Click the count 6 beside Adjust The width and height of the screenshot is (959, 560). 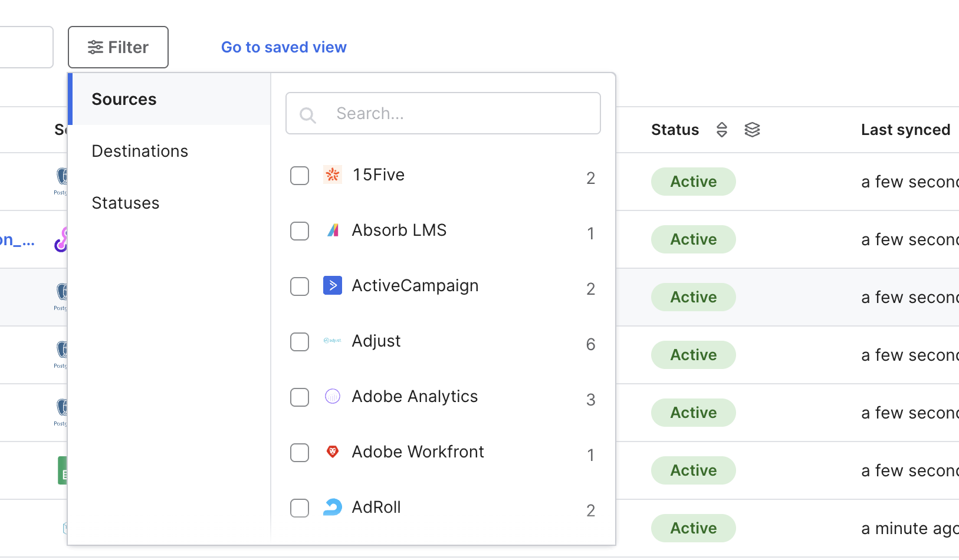click(x=590, y=344)
